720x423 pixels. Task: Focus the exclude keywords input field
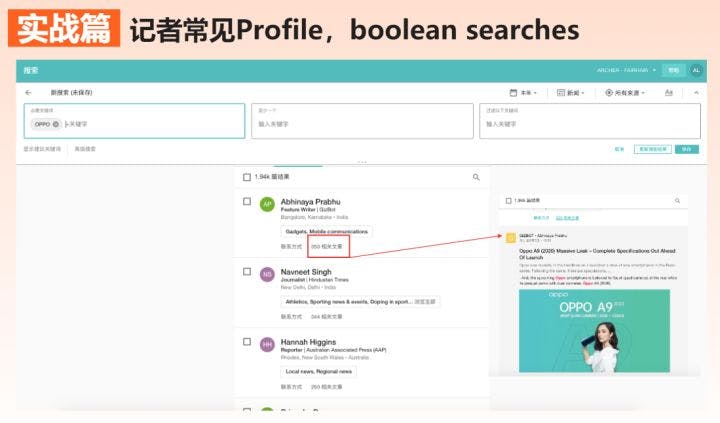pyautogui.click(x=590, y=121)
